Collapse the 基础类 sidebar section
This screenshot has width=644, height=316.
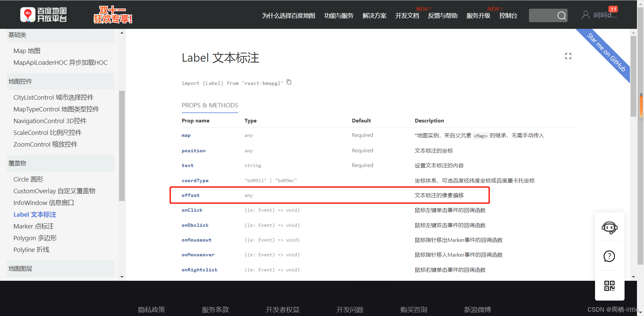tap(17, 35)
